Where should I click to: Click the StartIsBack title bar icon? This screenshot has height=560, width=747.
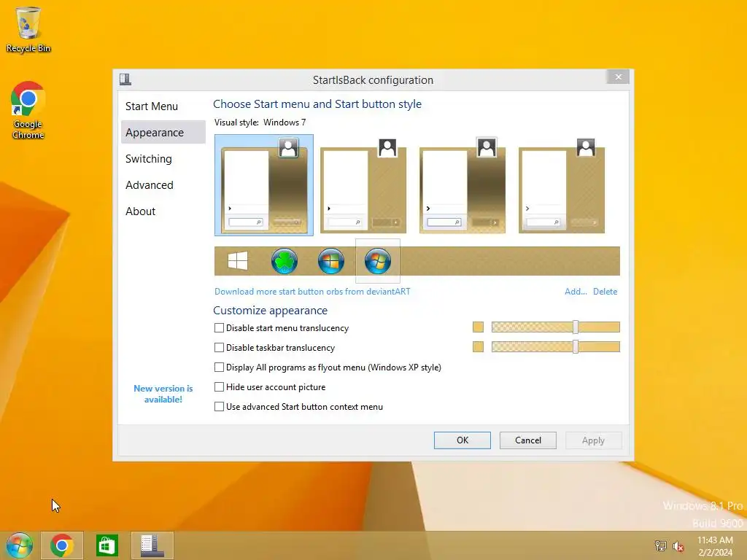coord(125,79)
